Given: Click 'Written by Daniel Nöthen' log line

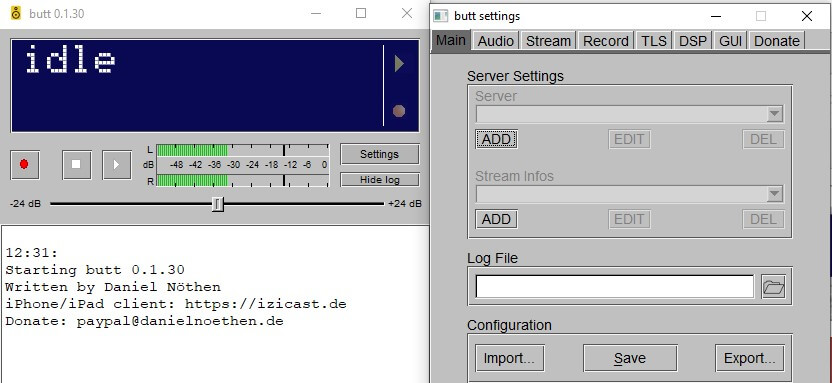Looking at the screenshot, I should pos(113,287).
